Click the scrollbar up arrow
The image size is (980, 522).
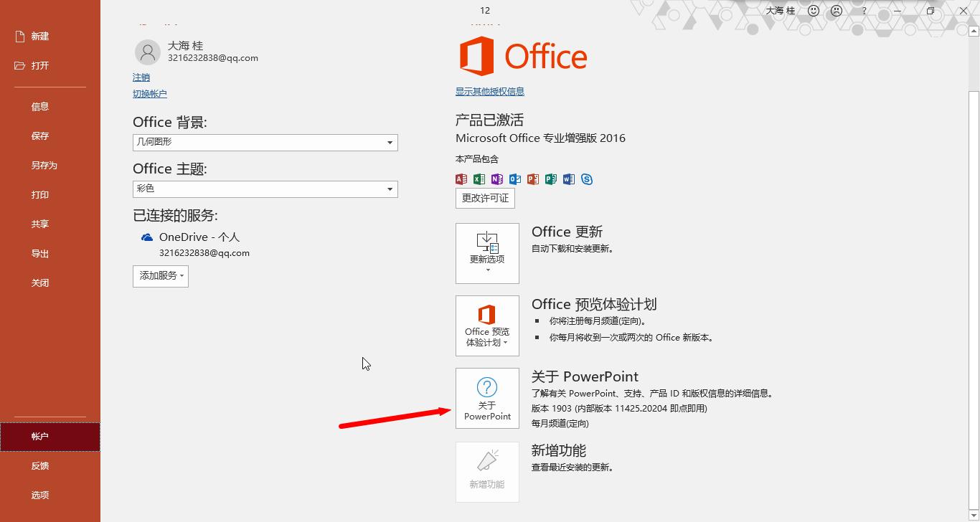pyautogui.click(x=974, y=32)
